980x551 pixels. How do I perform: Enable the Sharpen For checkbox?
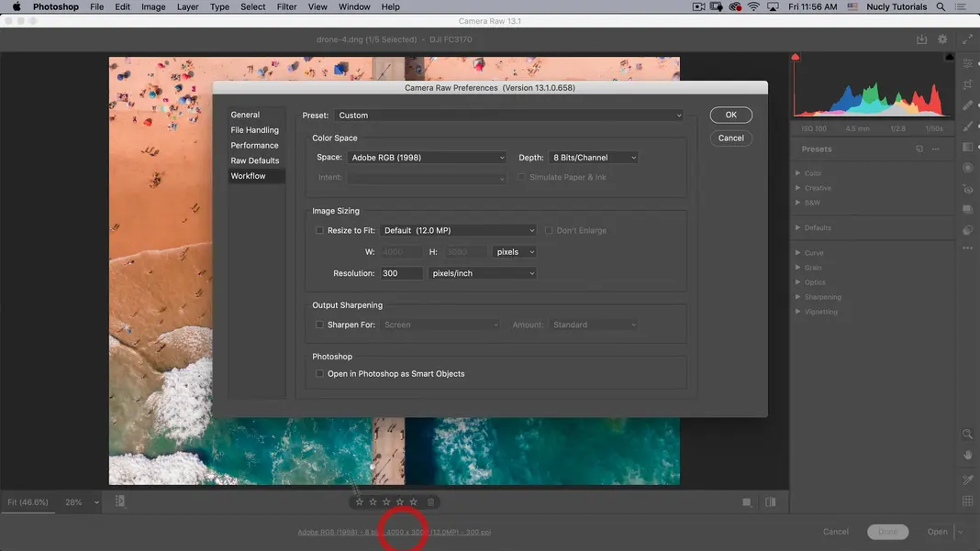pos(319,325)
